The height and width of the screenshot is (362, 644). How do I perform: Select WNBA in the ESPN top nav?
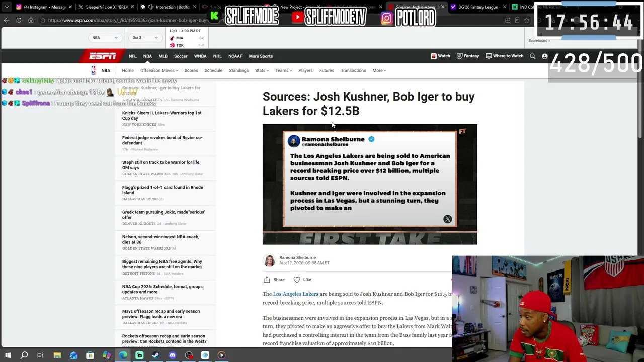point(200,56)
